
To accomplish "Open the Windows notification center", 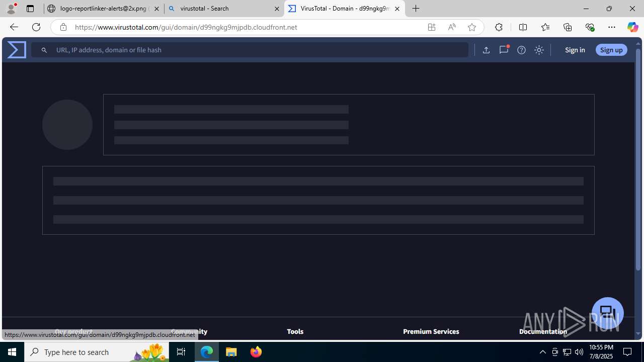I will (628, 352).
